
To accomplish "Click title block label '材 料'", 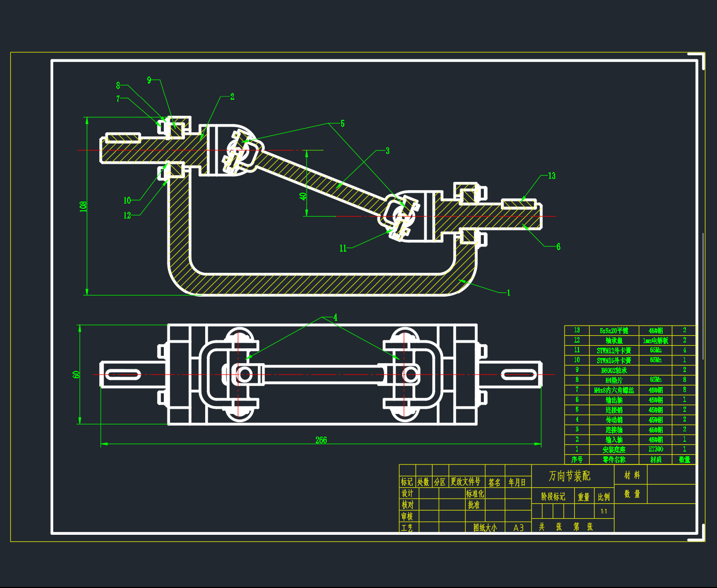I will pos(632,475).
